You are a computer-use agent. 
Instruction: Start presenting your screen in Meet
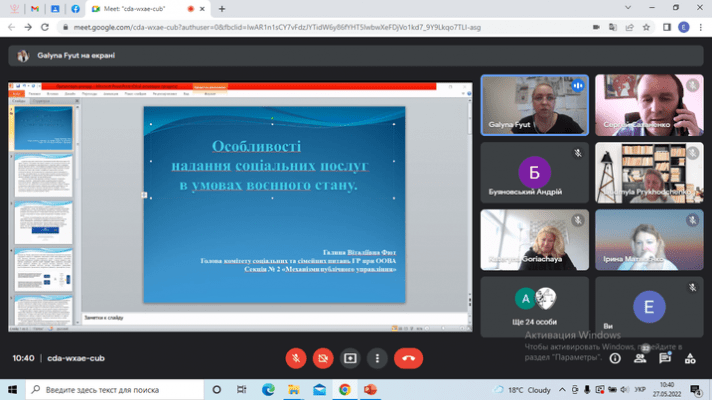click(350, 358)
